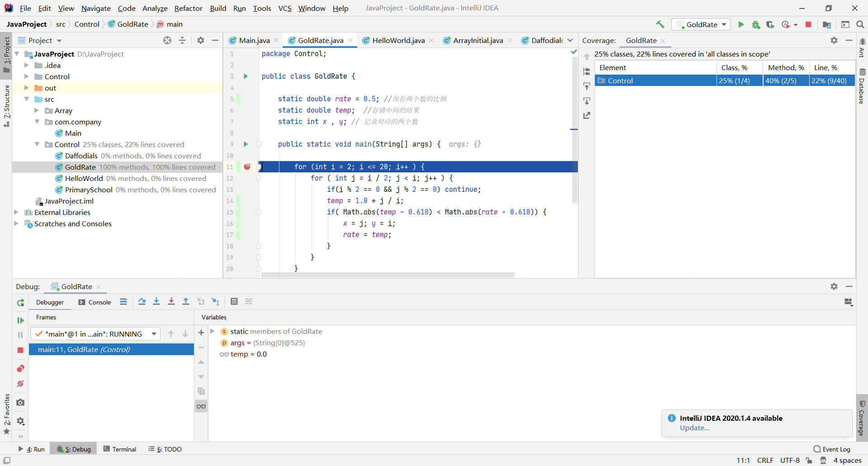The height and width of the screenshot is (466, 868).
Task: Click Step Into in debugger toolbar
Action: (156, 302)
